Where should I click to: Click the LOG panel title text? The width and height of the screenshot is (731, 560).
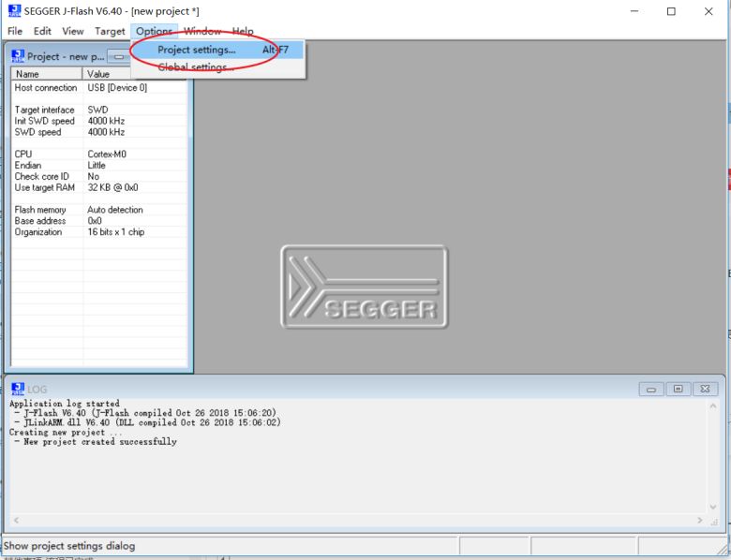tap(37, 389)
